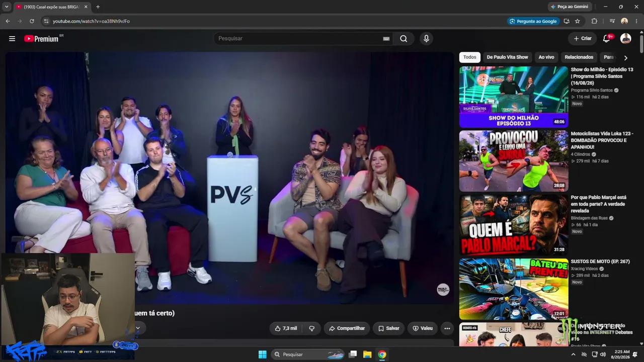The width and height of the screenshot is (644, 362).
Task: Open Programa Silvio Santos channel name
Action: [592, 90]
